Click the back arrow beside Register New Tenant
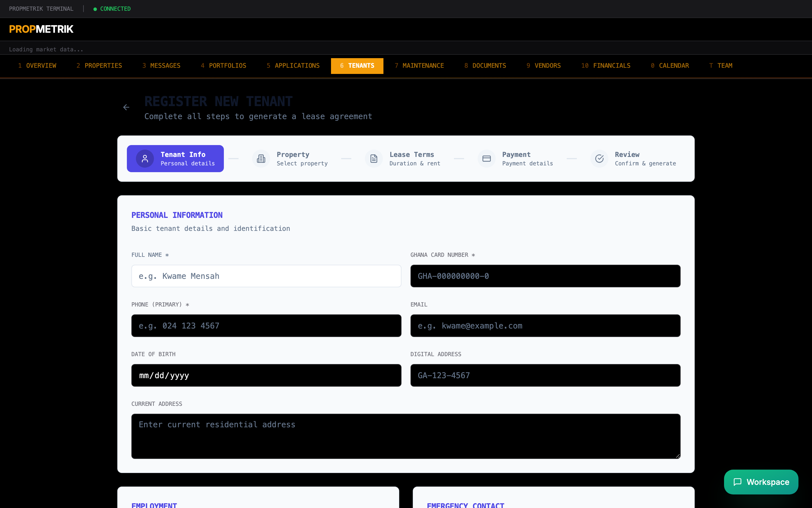 [126, 107]
